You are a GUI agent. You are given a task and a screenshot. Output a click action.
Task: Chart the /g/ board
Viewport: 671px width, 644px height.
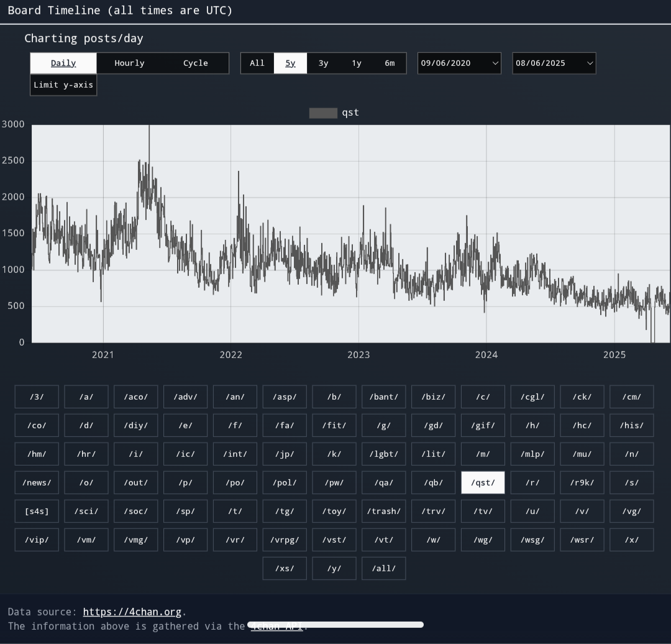coord(384,426)
